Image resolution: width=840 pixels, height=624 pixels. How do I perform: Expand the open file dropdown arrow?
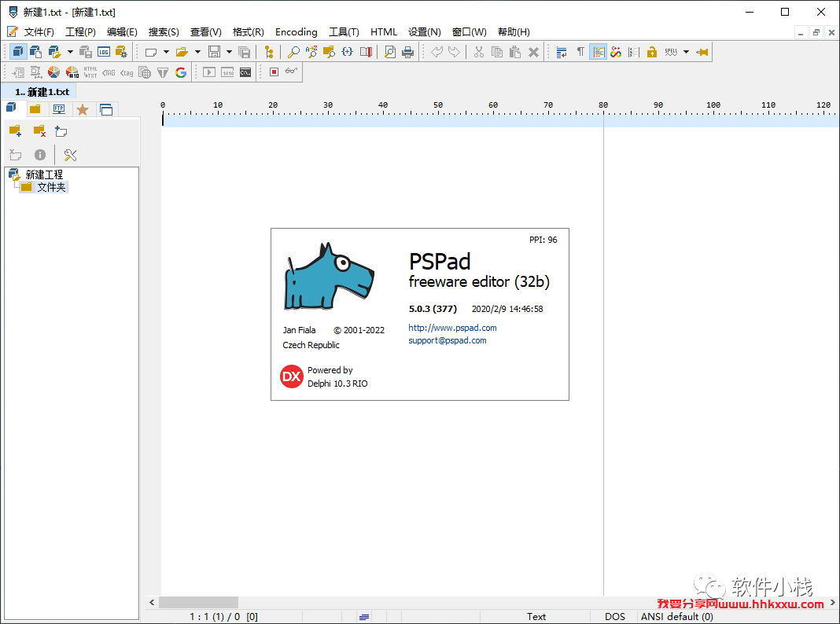(197, 52)
